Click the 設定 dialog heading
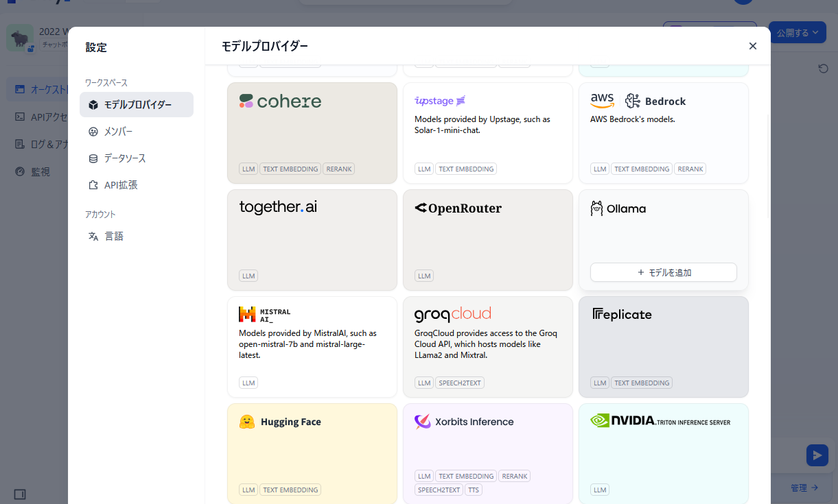The width and height of the screenshot is (838, 504). pos(96,47)
